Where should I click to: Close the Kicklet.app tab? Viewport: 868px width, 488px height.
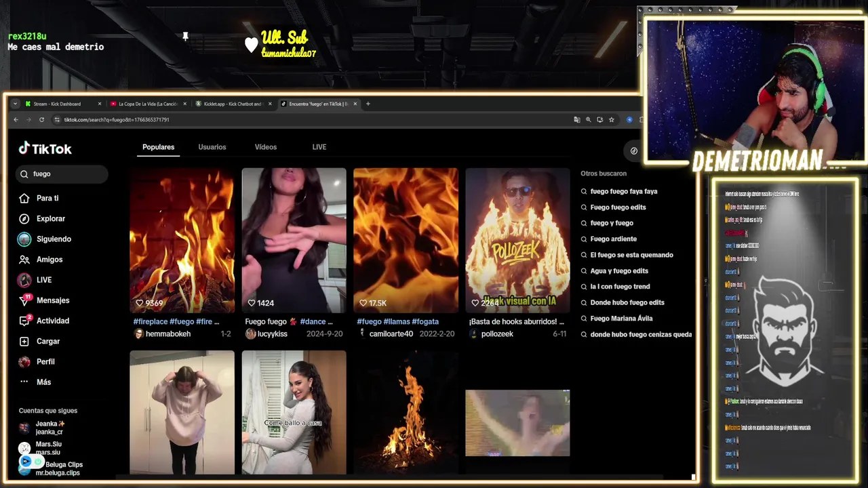tap(270, 104)
